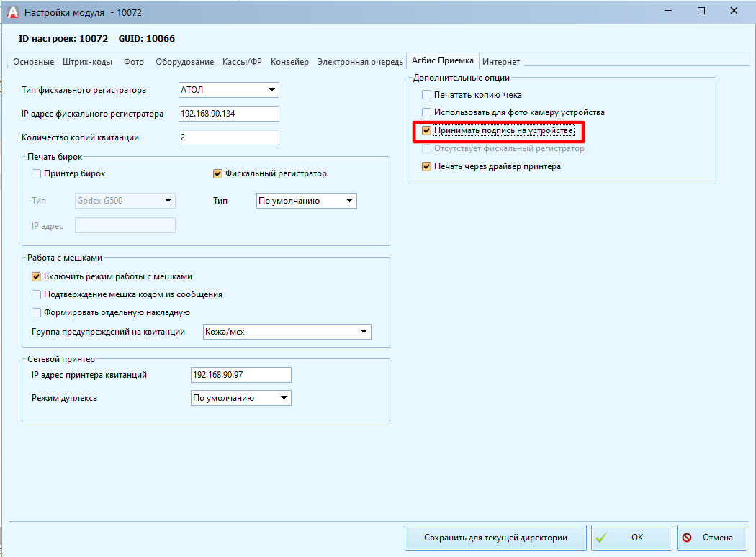Viewport: 756px width, 557px height.
Task: Click disabled Отсутствует фискальный регистратор checkbox
Action: coord(426,148)
